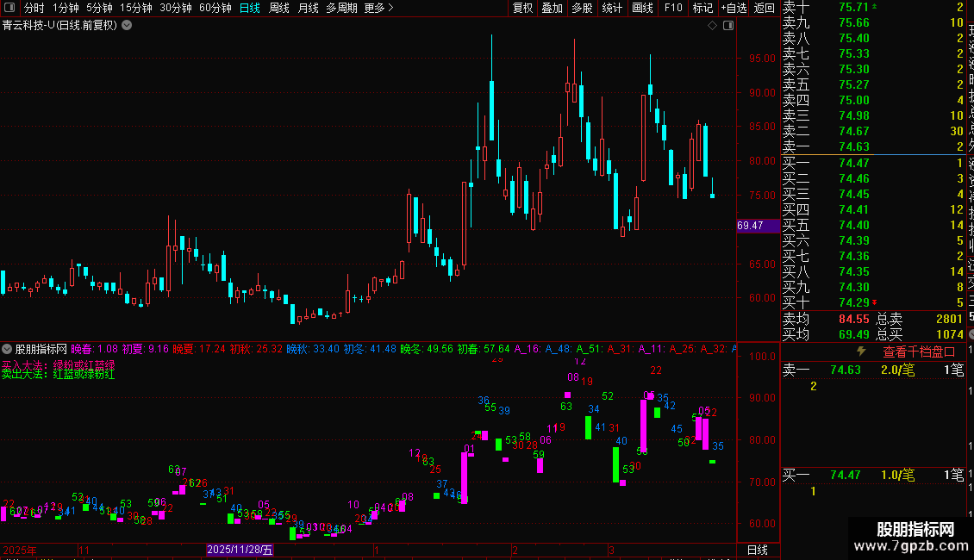Toggle the right panel icon above chart
974x560 pixels.
point(728,26)
